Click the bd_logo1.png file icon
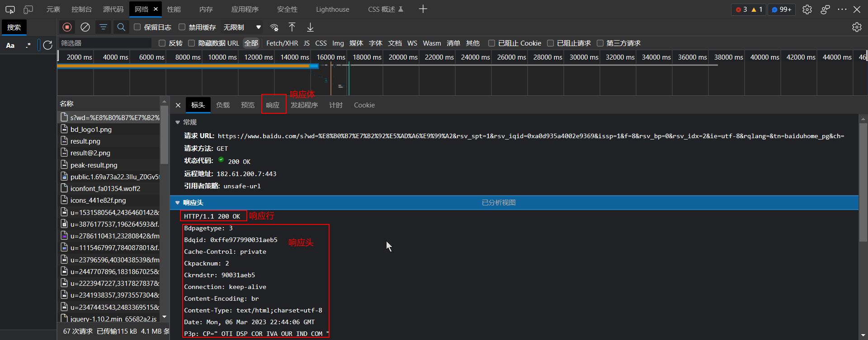This screenshot has height=340, width=868. coord(64,129)
